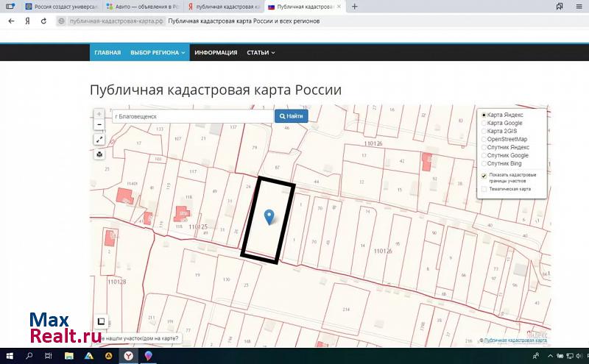589x364 pixels.
Task: Choose Спутник Яндекс satellite layer
Action: 484,147
